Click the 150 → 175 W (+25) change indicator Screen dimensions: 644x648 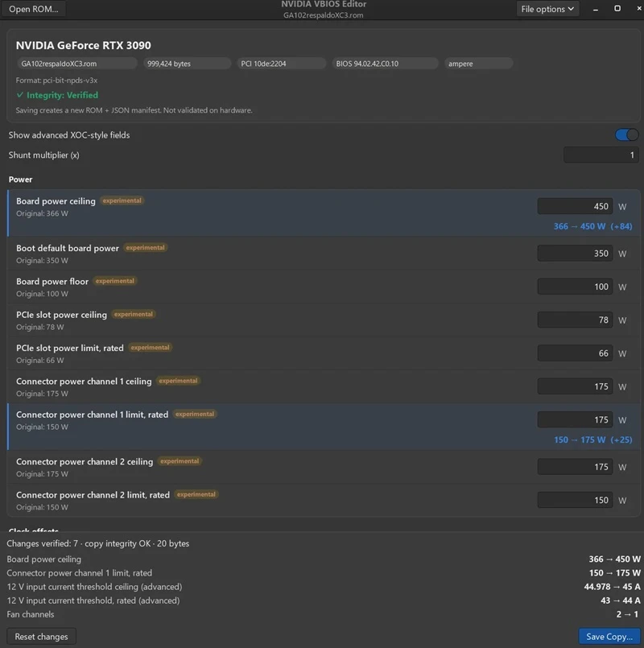[x=593, y=440]
